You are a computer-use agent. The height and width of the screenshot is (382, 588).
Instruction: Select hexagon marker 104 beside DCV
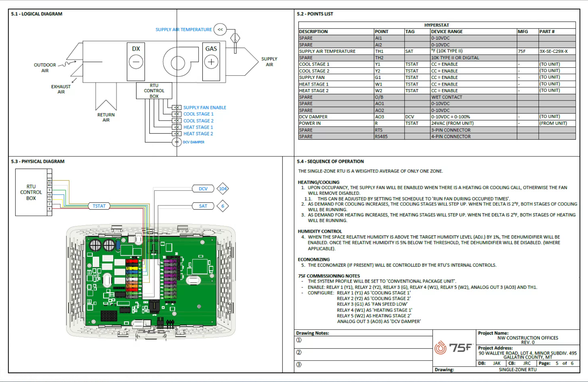coord(223,188)
